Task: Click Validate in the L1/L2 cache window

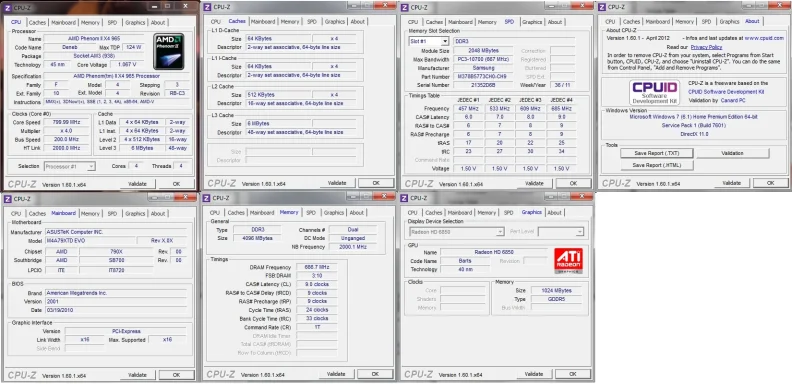Action: click(337, 183)
